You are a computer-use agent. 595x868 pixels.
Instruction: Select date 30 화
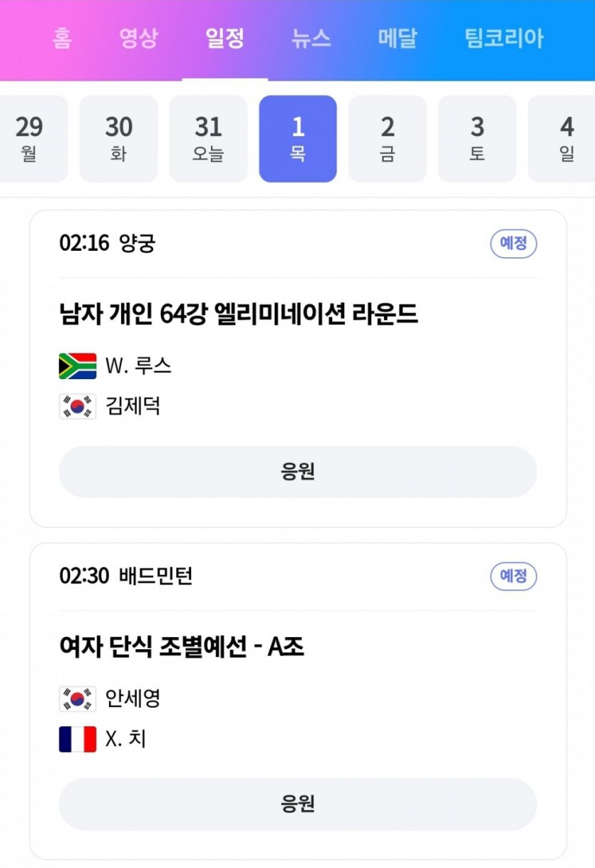(x=118, y=139)
